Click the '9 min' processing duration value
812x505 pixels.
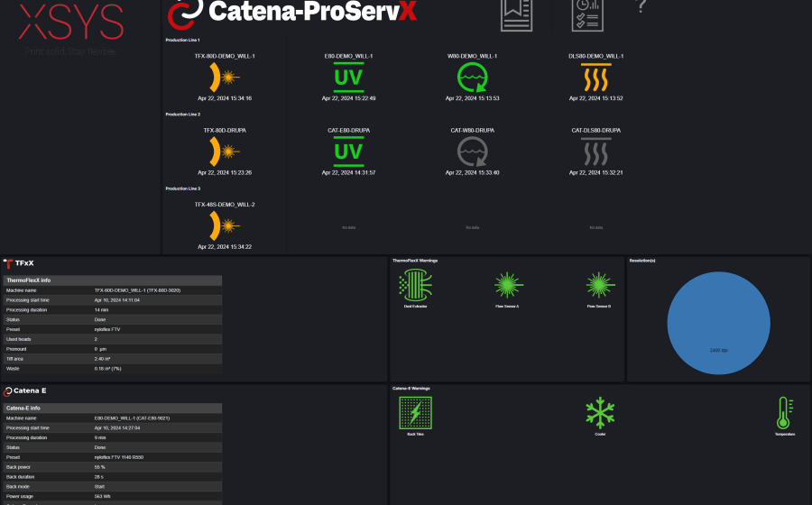[100, 437]
